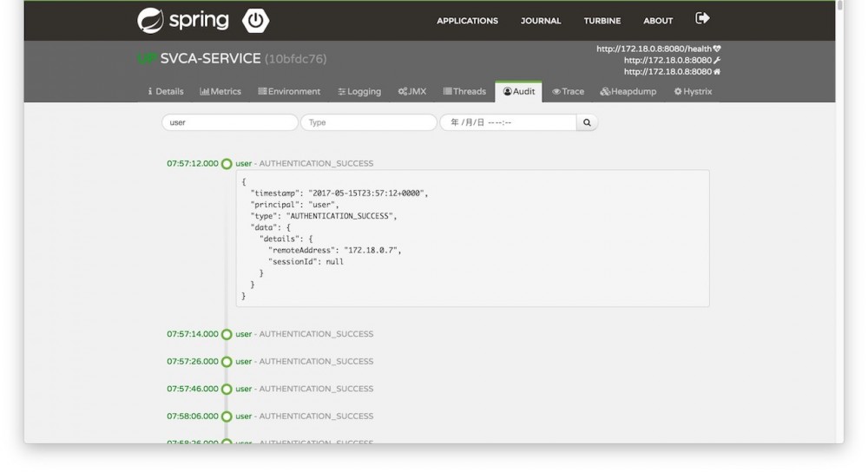
Task: Select the Trace tab
Action: [x=569, y=91]
